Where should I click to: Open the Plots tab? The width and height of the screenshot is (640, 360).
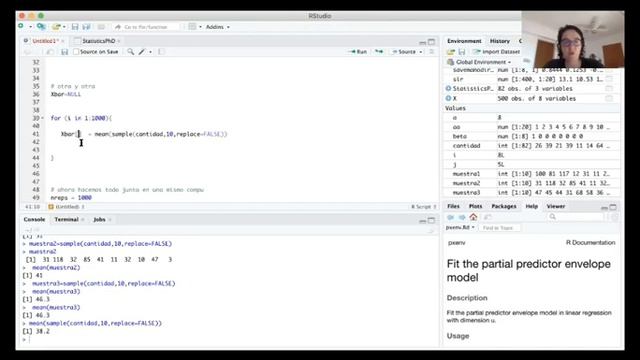pos(475,206)
